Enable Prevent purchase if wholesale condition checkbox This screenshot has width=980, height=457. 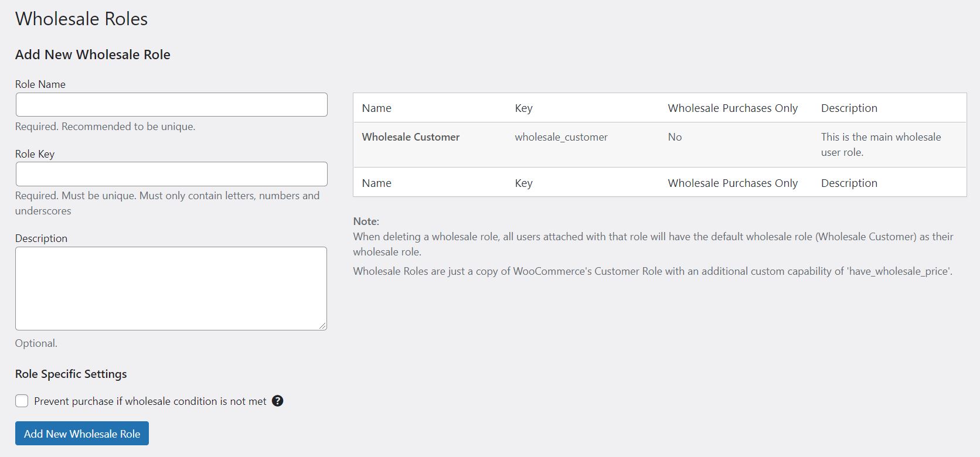pyautogui.click(x=22, y=401)
